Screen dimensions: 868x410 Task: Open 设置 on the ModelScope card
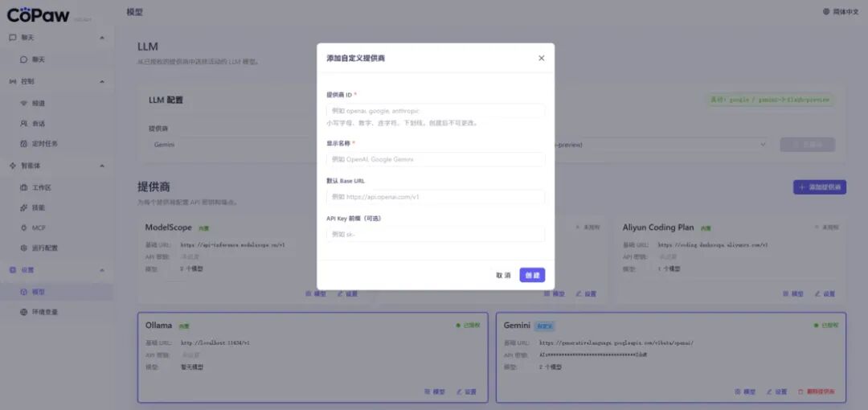(x=348, y=293)
